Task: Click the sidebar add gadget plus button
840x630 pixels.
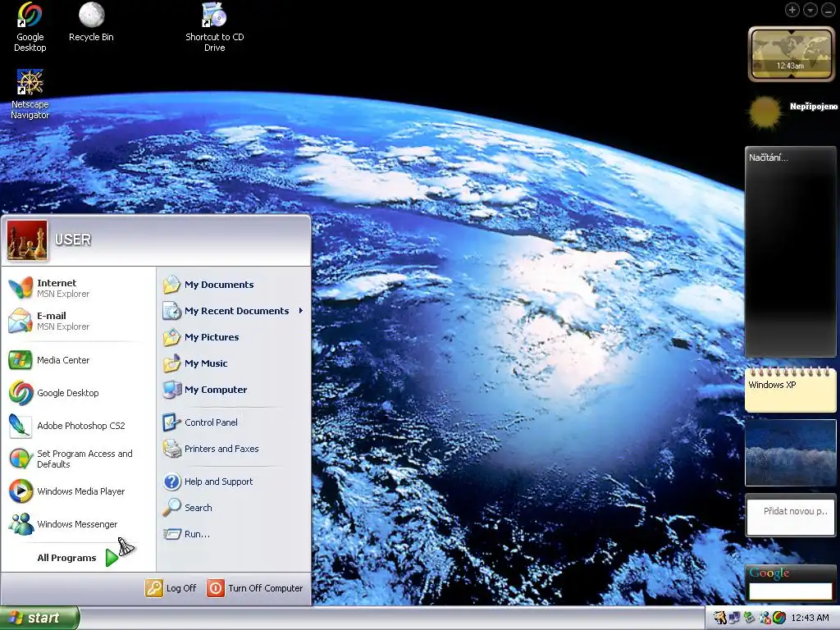Action: 792,10
